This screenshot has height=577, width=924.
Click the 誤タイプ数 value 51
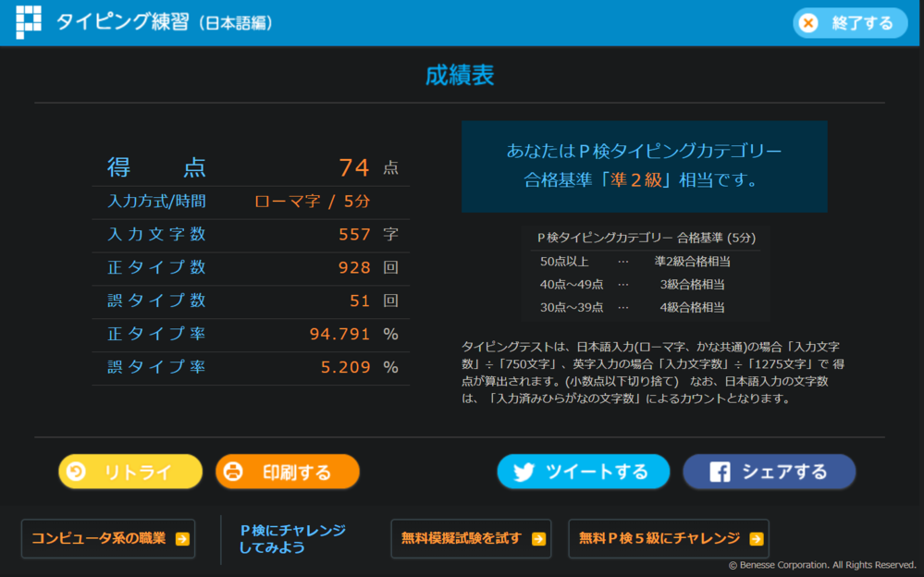360,301
